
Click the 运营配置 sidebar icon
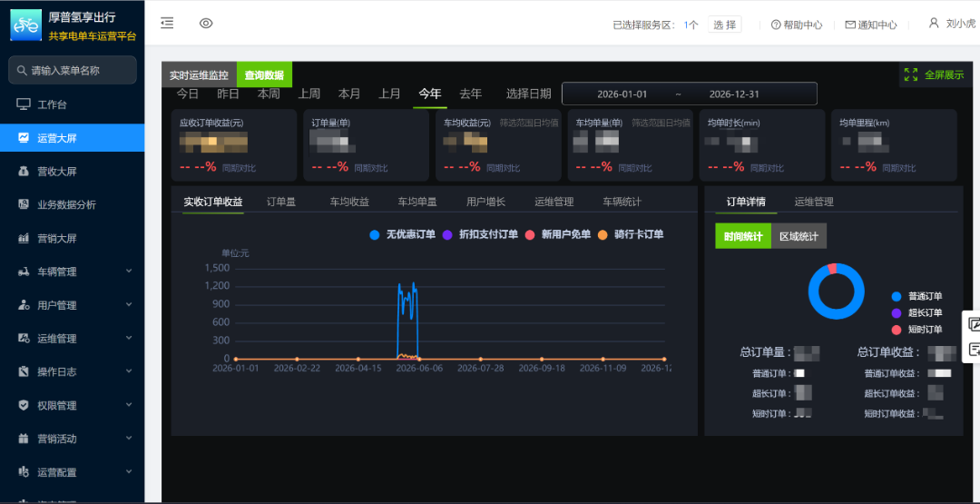click(23, 472)
